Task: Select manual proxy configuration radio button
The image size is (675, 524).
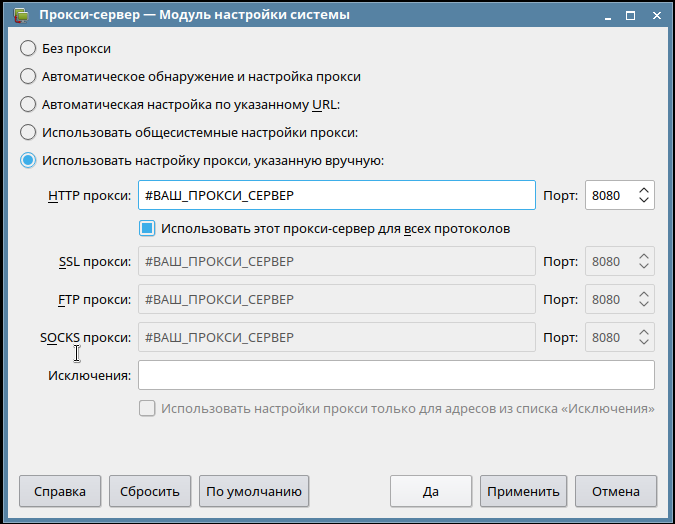Action: coord(28,160)
